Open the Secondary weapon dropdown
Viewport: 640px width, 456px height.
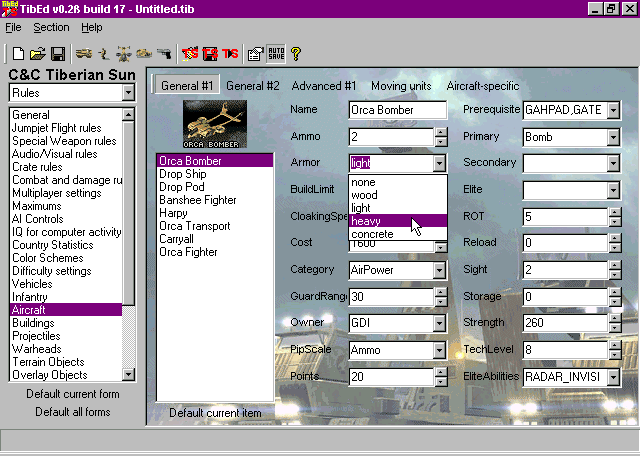613,163
